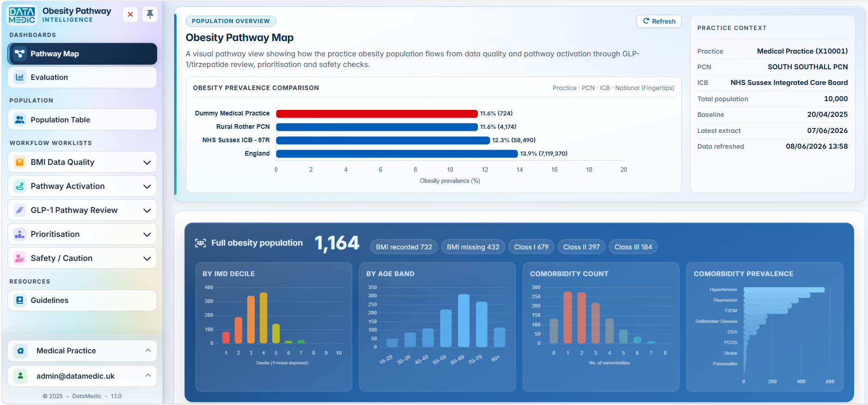Click the Gallbladder Disease label
This screenshot has height=405, width=868.
point(716,321)
